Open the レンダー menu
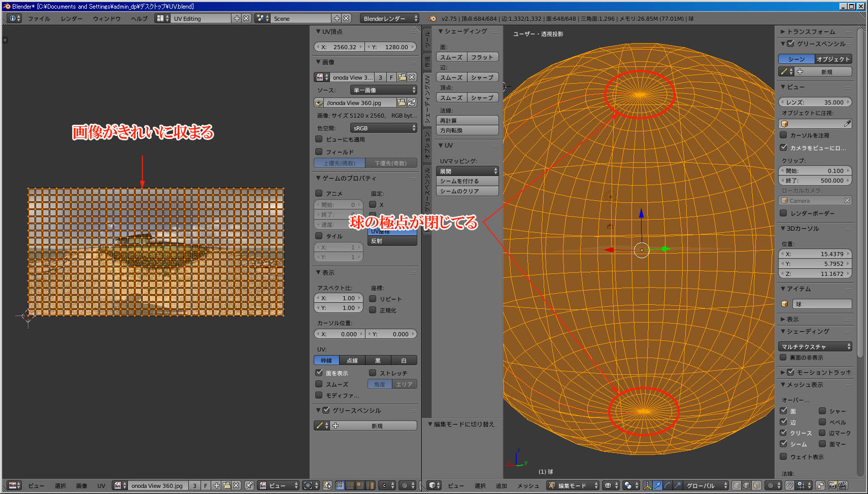Viewport: 868px width, 494px height. (72, 18)
